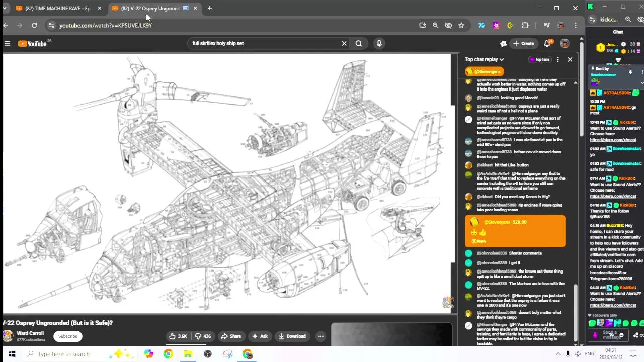Screen dimensions: 644x362
Task: Open a new browser tab
Action: (210, 8)
